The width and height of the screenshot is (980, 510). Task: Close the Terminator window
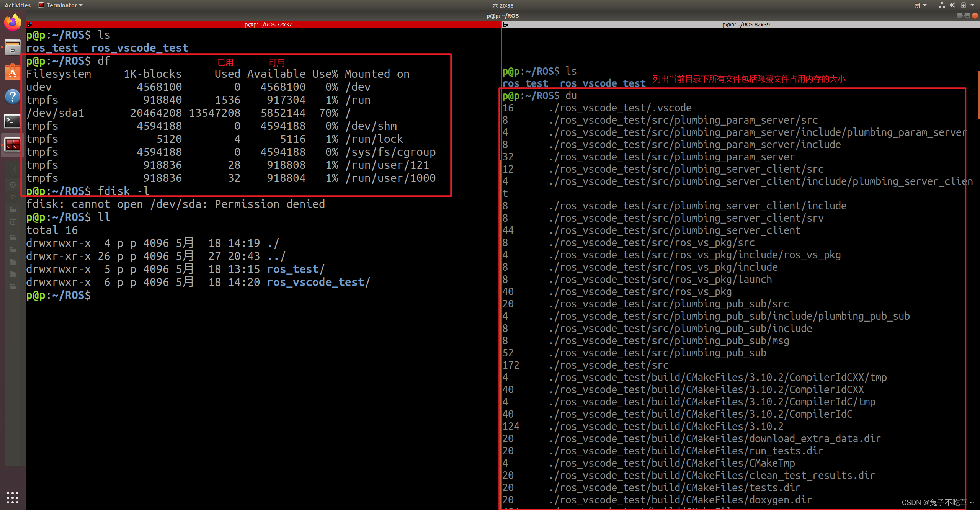(x=975, y=16)
